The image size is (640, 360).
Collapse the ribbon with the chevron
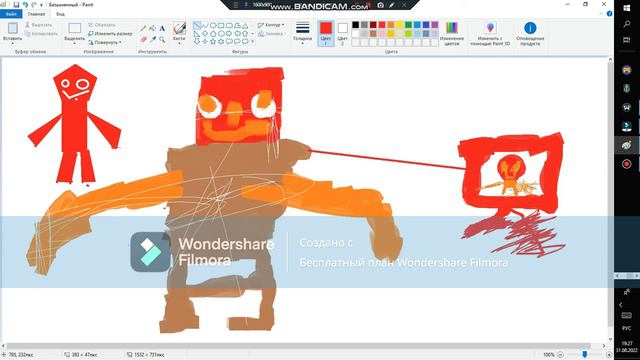tap(600, 14)
